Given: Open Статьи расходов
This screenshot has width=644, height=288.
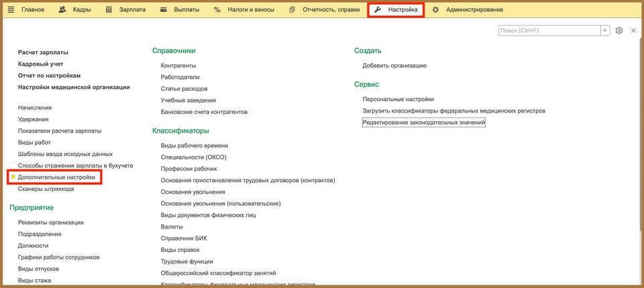Looking at the screenshot, I should (x=184, y=88).
